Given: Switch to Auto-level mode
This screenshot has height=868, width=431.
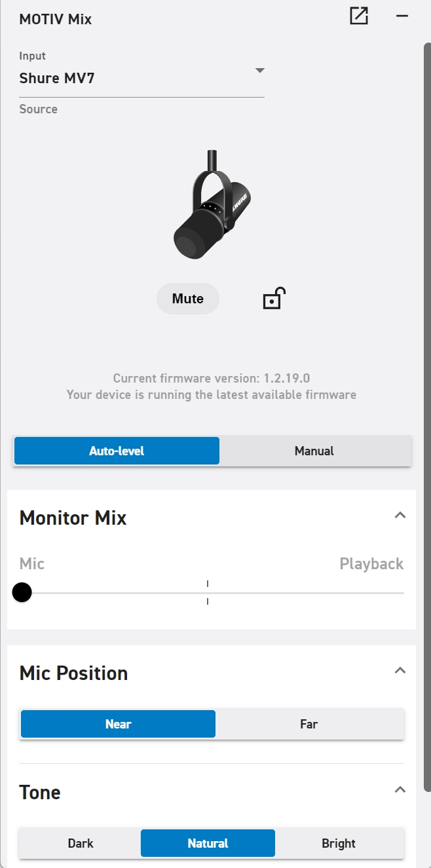Looking at the screenshot, I should point(117,451).
